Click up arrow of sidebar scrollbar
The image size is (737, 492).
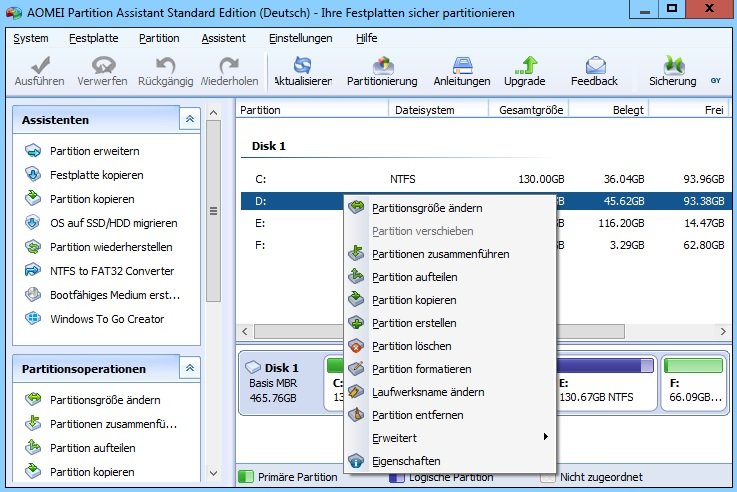coord(213,113)
